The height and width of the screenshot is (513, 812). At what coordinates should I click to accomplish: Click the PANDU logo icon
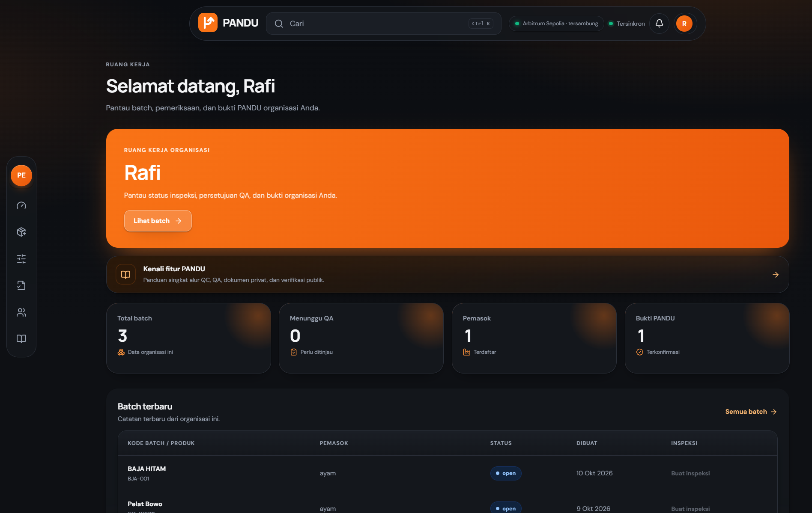(208, 23)
